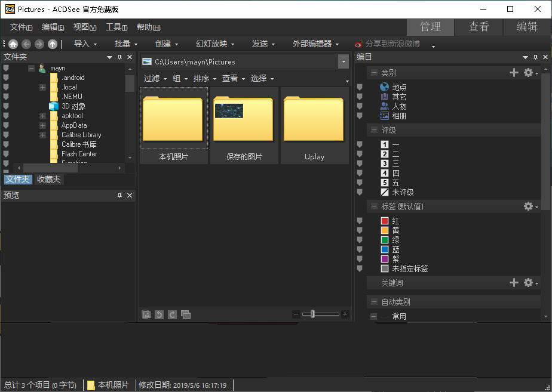552x392 pixels.
Task: Click the Sina Weibo share icon
Action: (358, 44)
